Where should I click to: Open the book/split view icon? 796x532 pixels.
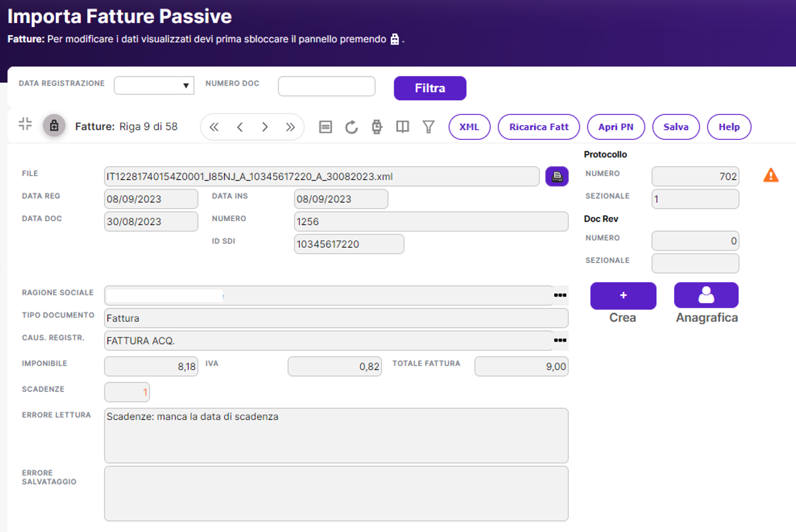point(402,127)
